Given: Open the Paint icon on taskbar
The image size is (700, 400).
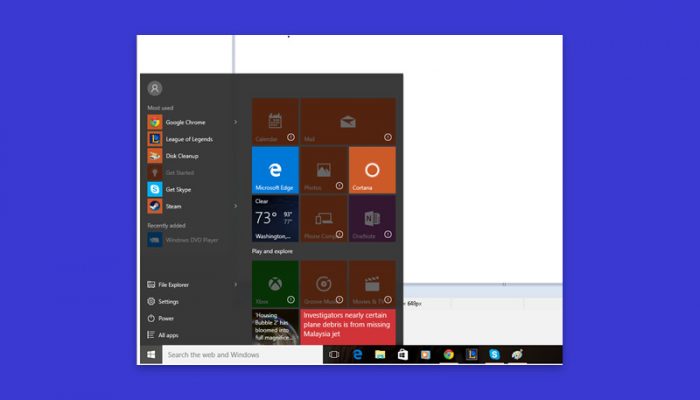Looking at the screenshot, I should pos(517,354).
